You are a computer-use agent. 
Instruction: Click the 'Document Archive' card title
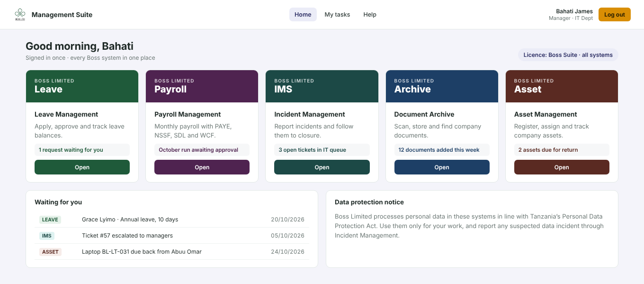[x=424, y=114]
